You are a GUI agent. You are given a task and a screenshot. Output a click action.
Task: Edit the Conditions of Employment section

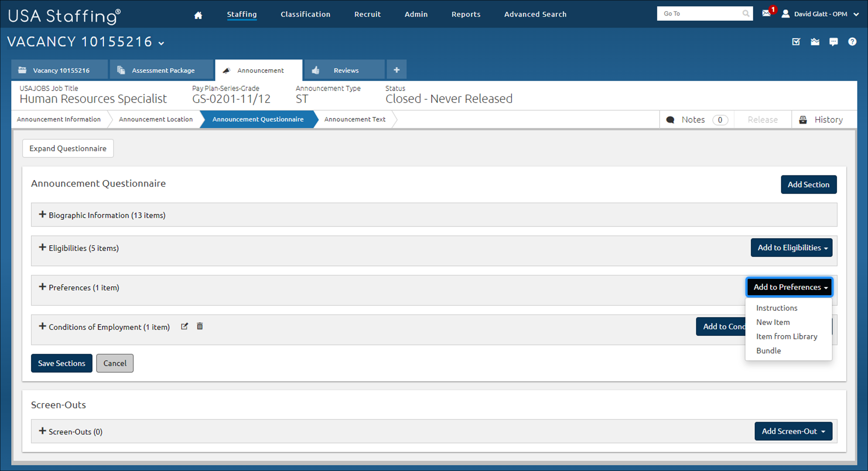pyautogui.click(x=185, y=326)
